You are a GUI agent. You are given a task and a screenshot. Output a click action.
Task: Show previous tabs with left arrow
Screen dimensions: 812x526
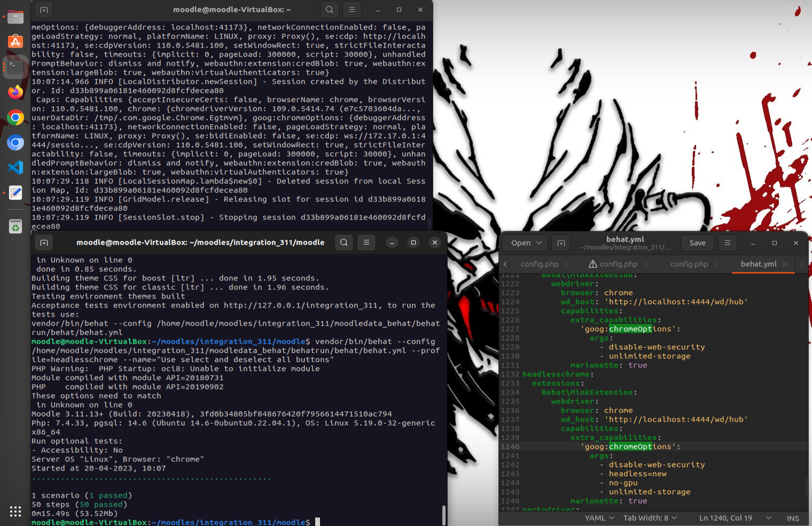[x=505, y=264]
